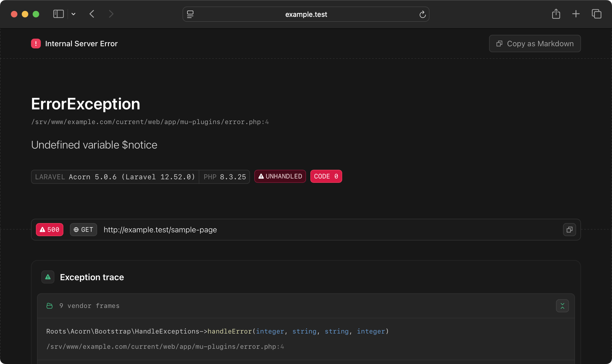Click the globe icon inside the GET badge
Screen dimensions: 612x364
(x=76, y=230)
